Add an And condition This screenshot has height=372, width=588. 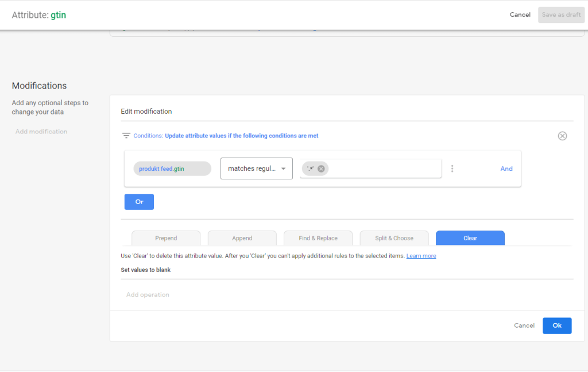(506, 168)
